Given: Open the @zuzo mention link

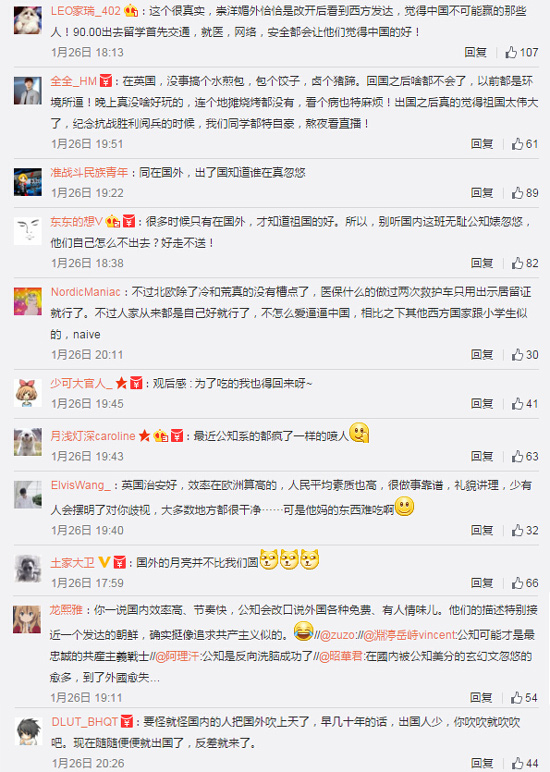Looking at the screenshot, I should click(337, 635).
